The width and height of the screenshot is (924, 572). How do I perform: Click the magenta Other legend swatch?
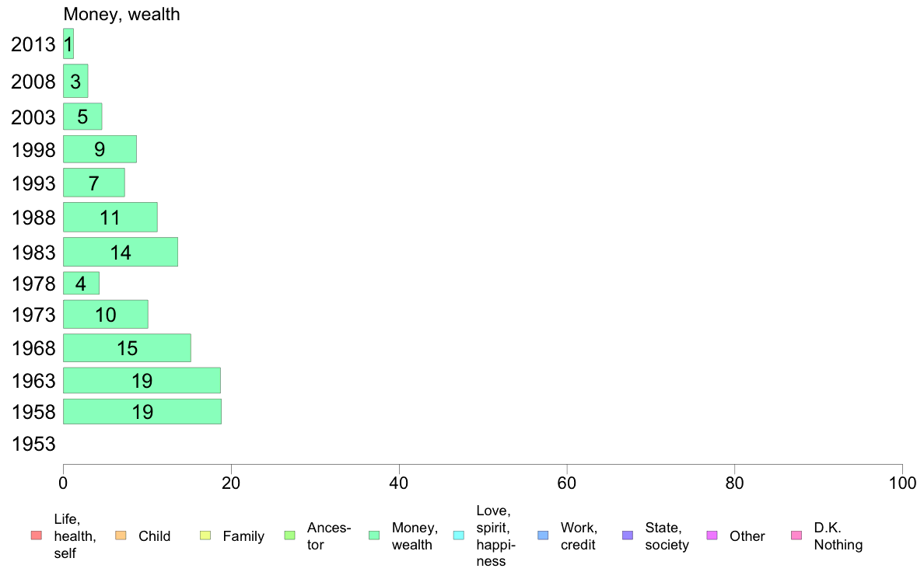(712, 535)
